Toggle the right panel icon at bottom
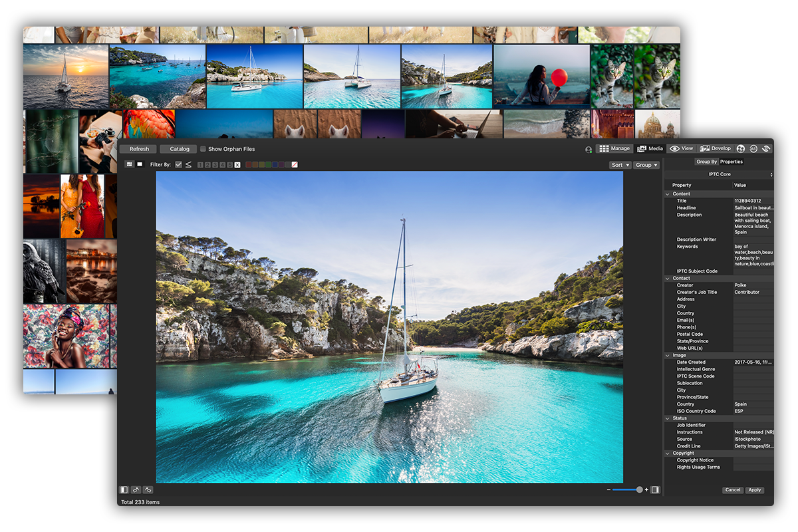 click(655, 489)
